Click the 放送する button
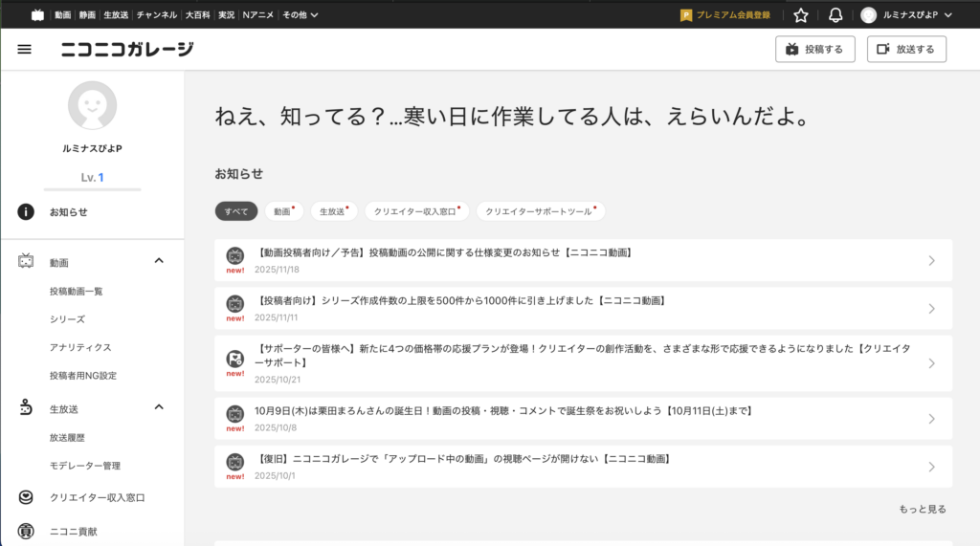Image resolution: width=980 pixels, height=546 pixels. tap(906, 50)
